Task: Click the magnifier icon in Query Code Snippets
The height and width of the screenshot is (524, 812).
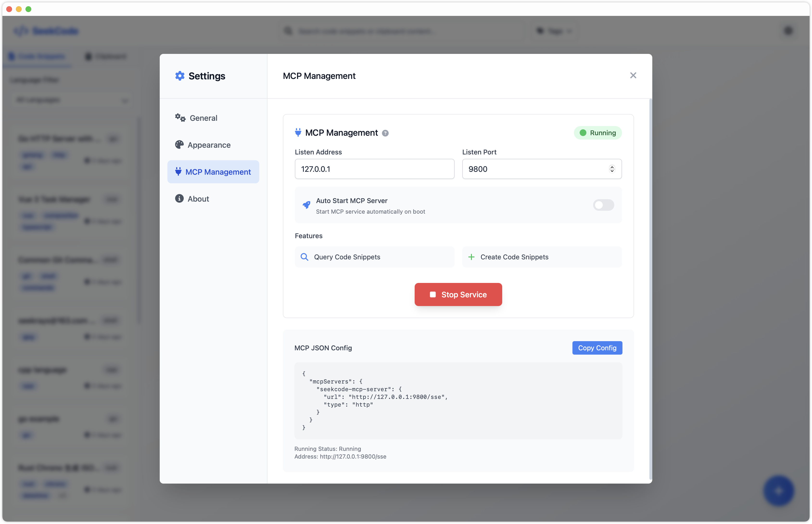Action: (x=304, y=257)
